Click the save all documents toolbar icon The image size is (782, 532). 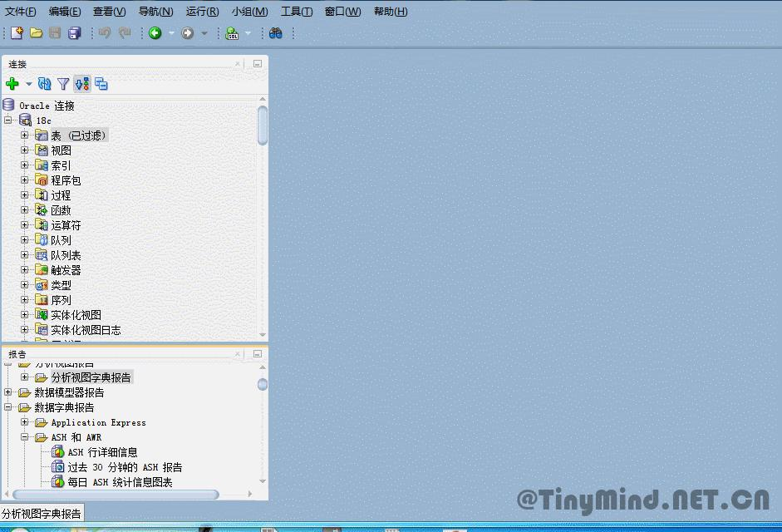73,33
